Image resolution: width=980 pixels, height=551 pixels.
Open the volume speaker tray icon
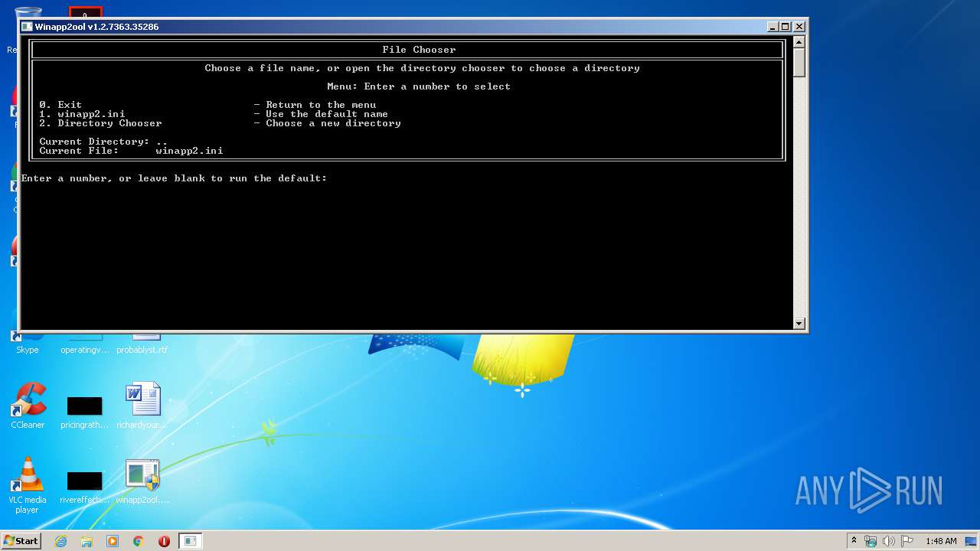click(889, 541)
